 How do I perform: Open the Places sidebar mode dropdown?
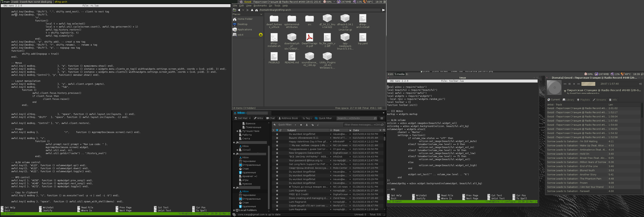(261, 14)
